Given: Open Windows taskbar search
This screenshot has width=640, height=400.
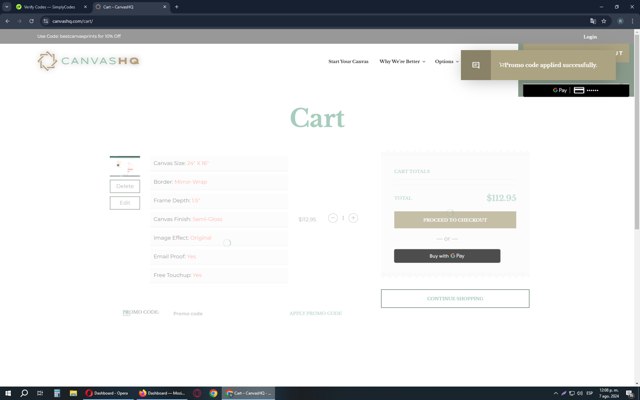Looking at the screenshot, I should click(24, 393).
